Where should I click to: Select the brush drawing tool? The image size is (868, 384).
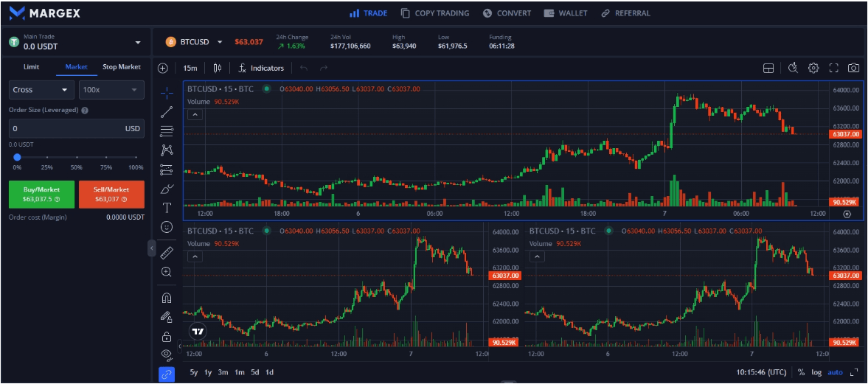coord(167,189)
